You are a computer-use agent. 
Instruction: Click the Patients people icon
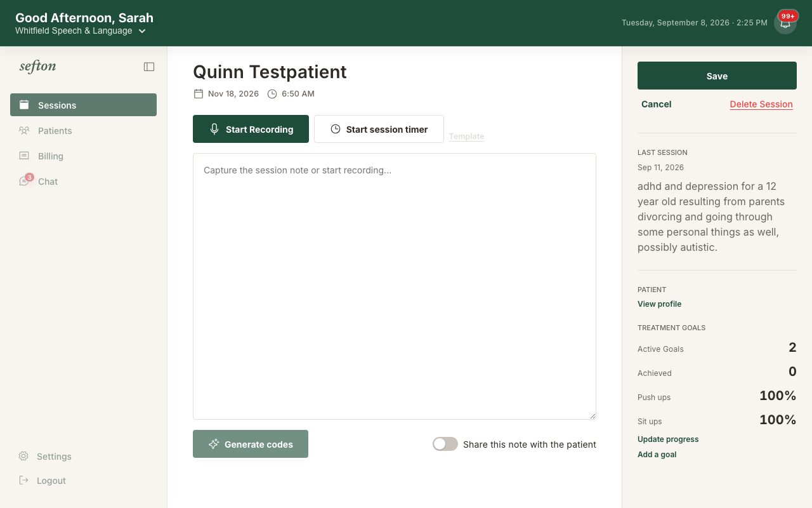[24, 130]
